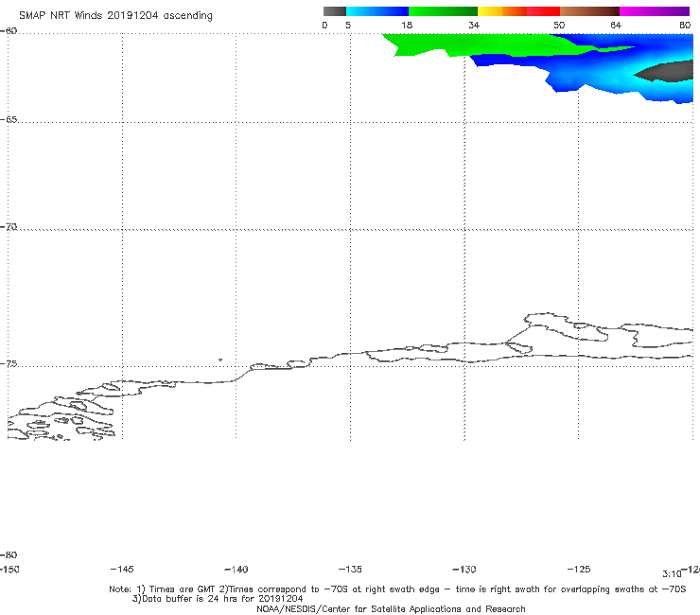Click the latitude label -65

(x=9, y=120)
